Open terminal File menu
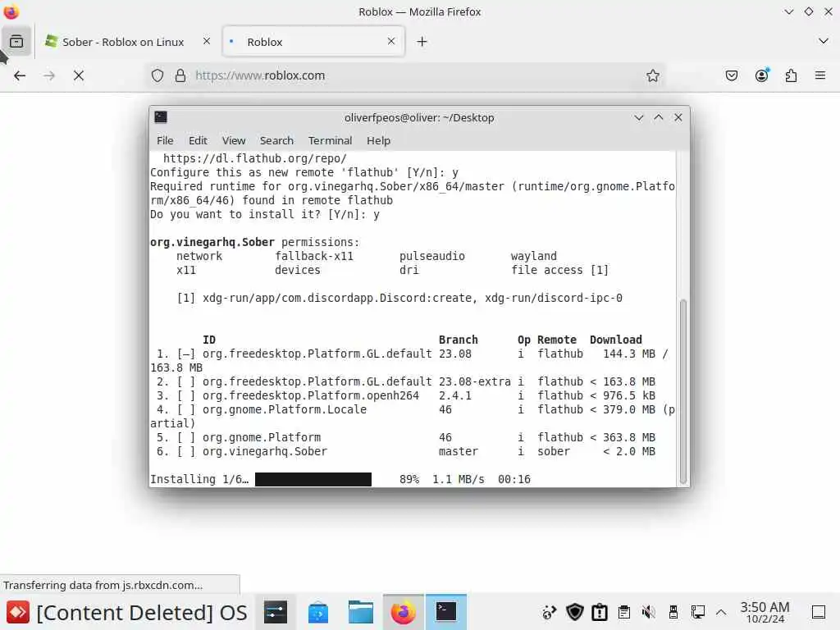Image resolution: width=840 pixels, height=630 pixels. 165,140
